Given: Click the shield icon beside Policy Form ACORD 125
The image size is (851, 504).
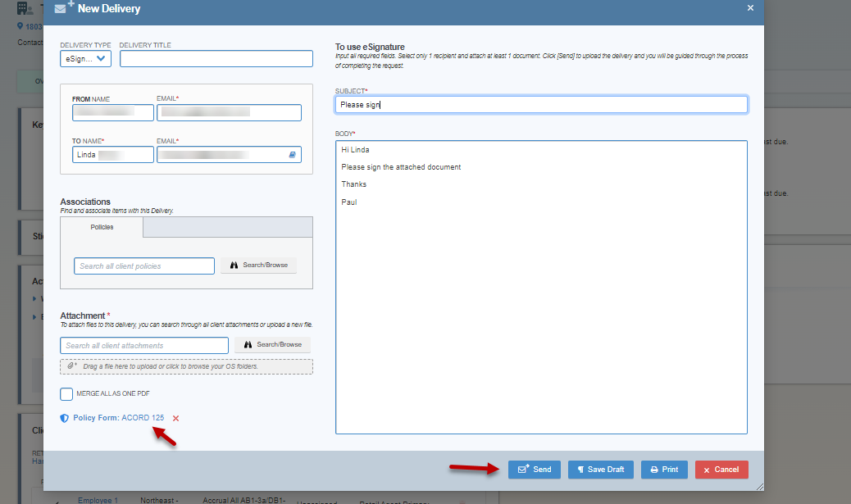Looking at the screenshot, I should 64,417.
